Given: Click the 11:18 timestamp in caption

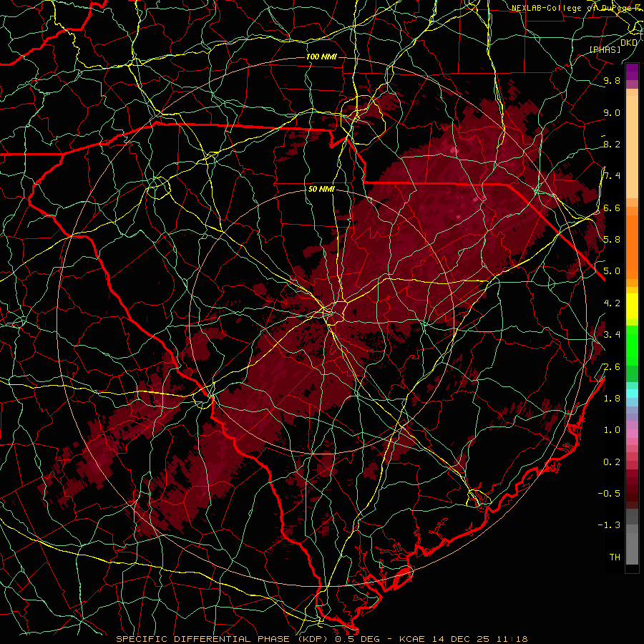Looking at the screenshot, I should coord(514,639).
